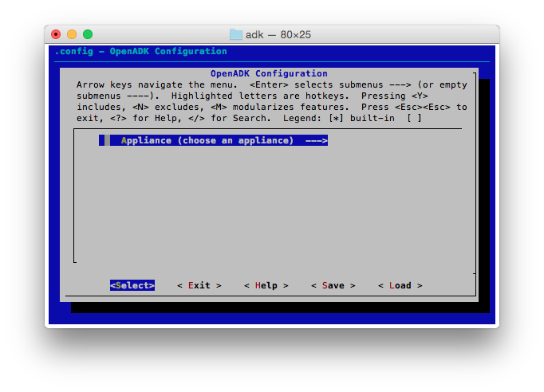
Task: Click the ".config - OpenADK Configuration" header
Action: pos(140,51)
